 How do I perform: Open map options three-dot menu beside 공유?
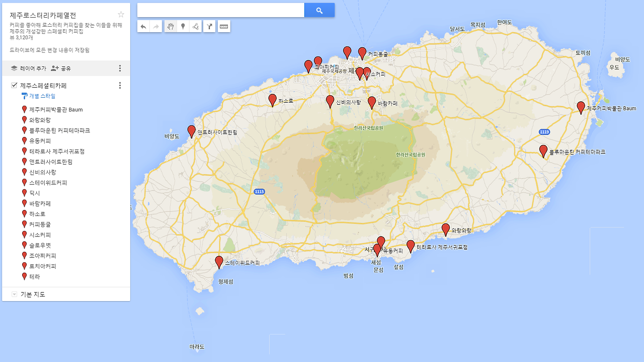[120, 68]
